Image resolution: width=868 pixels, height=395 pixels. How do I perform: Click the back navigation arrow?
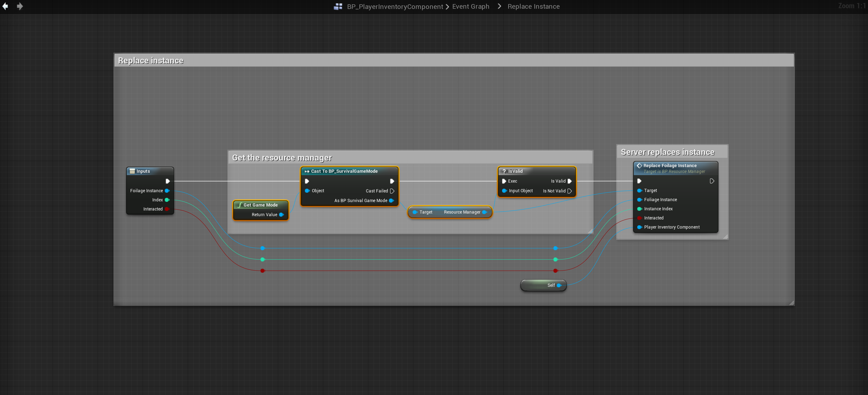tap(5, 6)
